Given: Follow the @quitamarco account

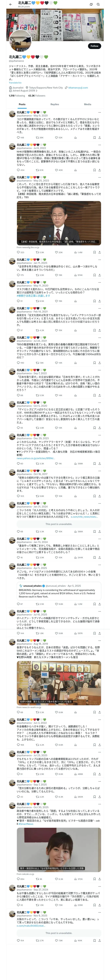Looking at the screenshot, I should click(x=95, y=46).
